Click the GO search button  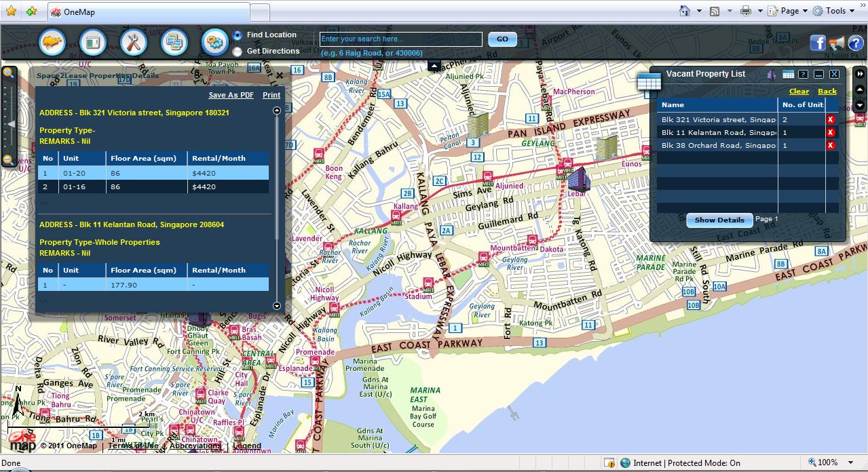pos(502,39)
